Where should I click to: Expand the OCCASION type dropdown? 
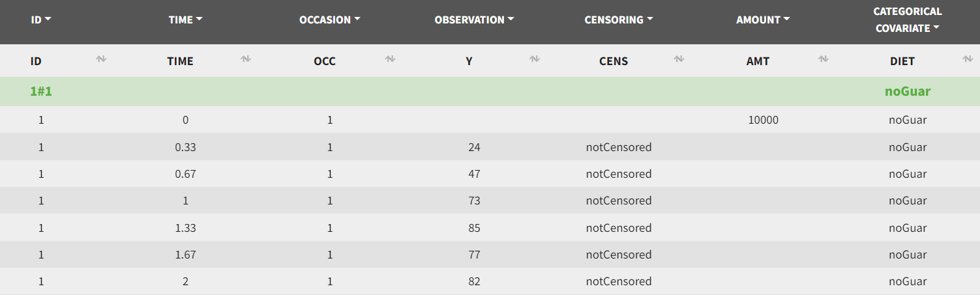(330, 20)
